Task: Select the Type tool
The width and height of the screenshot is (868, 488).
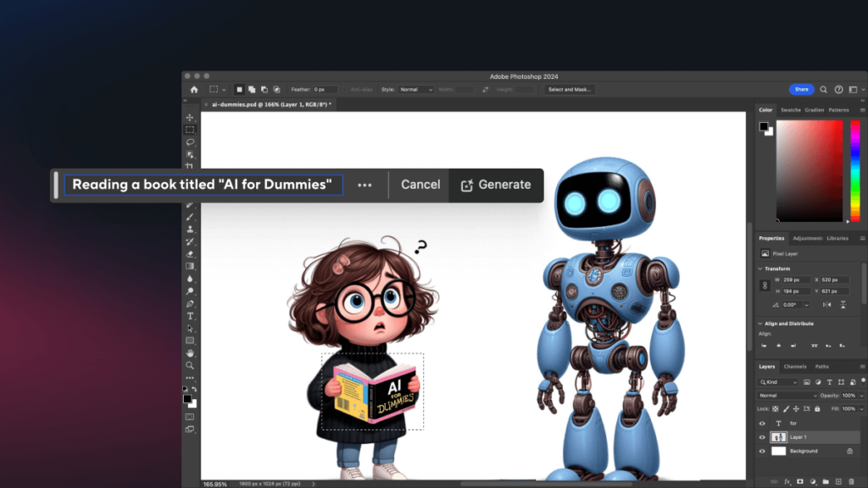Action: (190, 316)
